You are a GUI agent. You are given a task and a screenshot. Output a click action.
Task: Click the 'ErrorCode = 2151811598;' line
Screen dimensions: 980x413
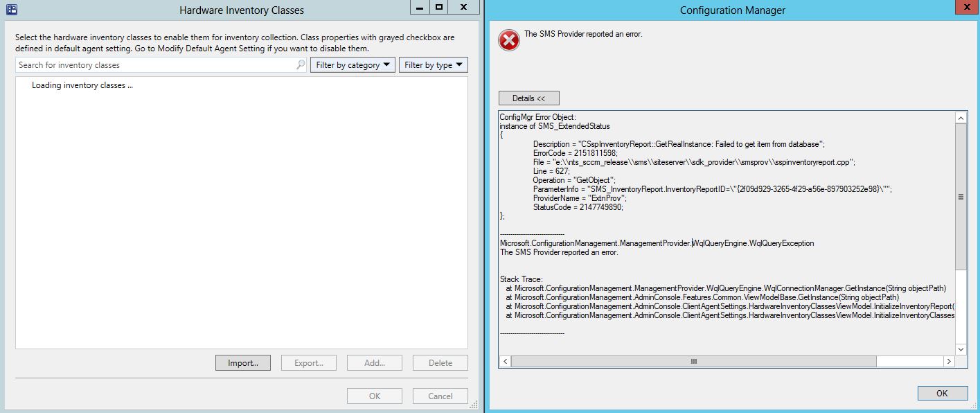pyautogui.click(x=575, y=152)
